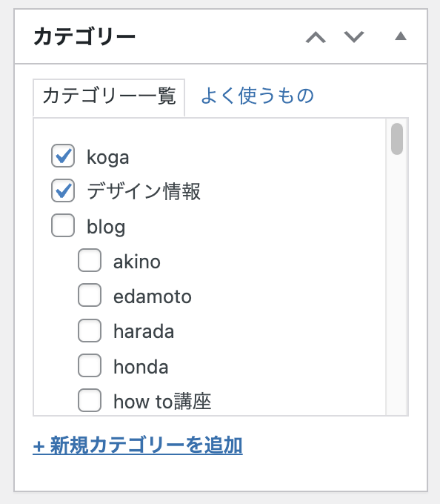The height and width of the screenshot is (504, 440).
Task: Tick the edamoto checkbox
Action: [90, 295]
